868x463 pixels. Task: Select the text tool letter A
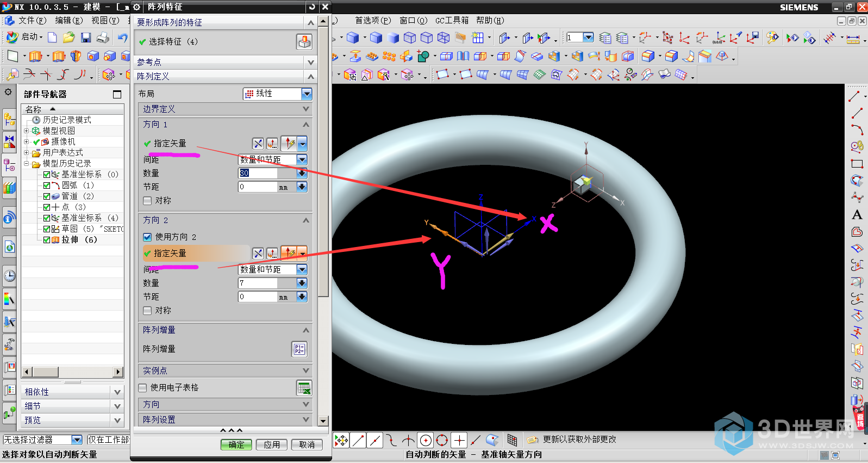(x=857, y=215)
